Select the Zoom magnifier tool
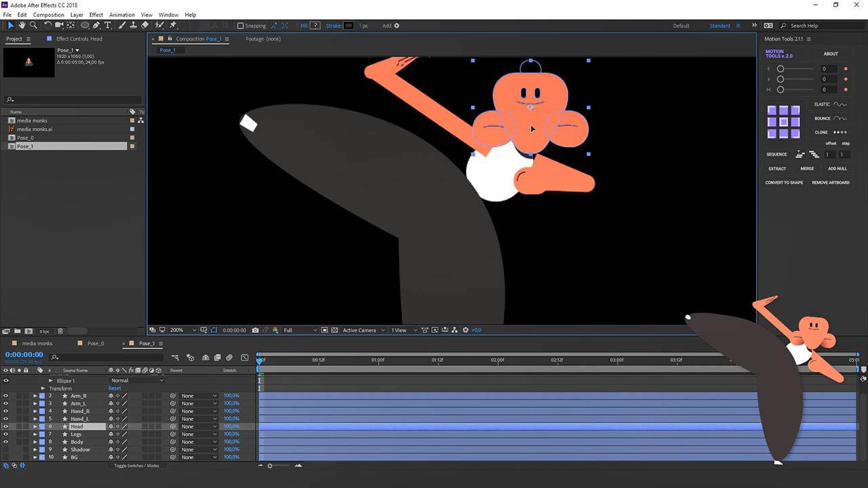 33,25
